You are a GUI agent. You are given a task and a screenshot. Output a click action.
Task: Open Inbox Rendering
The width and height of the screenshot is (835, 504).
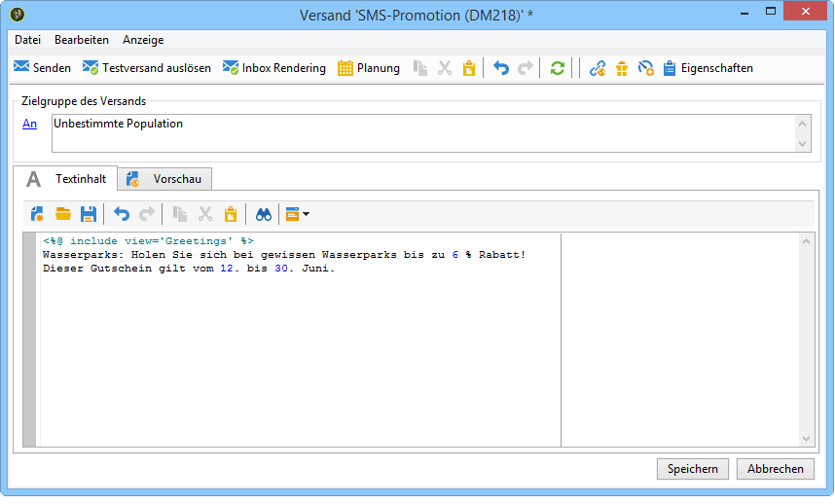[274, 68]
